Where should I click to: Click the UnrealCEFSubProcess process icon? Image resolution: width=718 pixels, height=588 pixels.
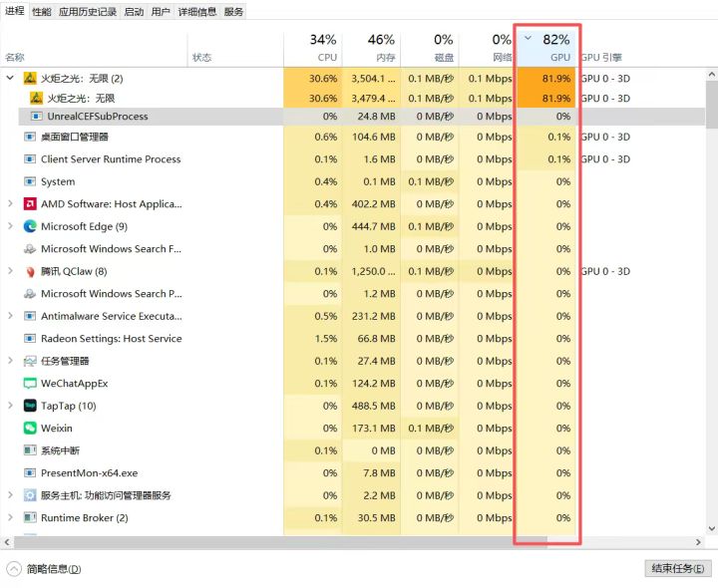[37, 117]
